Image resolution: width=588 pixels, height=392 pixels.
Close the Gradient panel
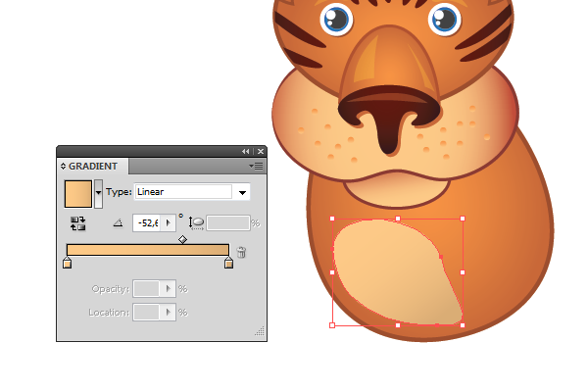point(261,152)
